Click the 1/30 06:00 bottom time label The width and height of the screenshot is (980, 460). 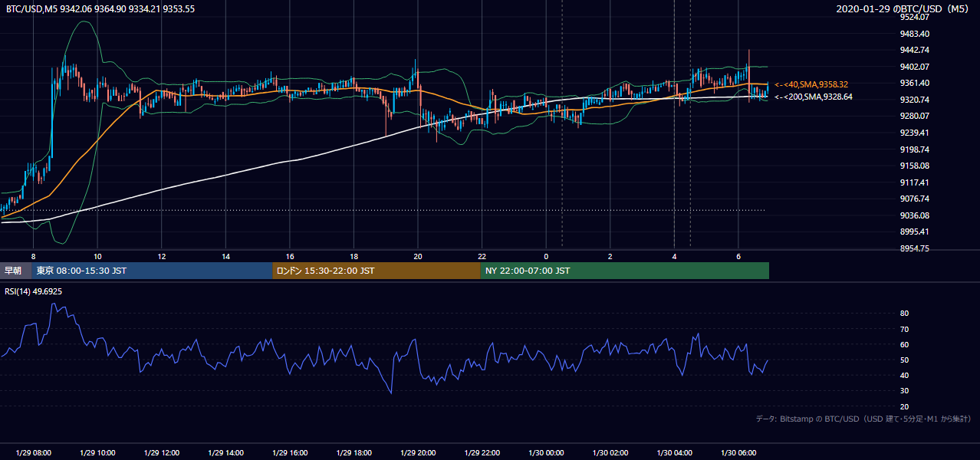[738, 453]
